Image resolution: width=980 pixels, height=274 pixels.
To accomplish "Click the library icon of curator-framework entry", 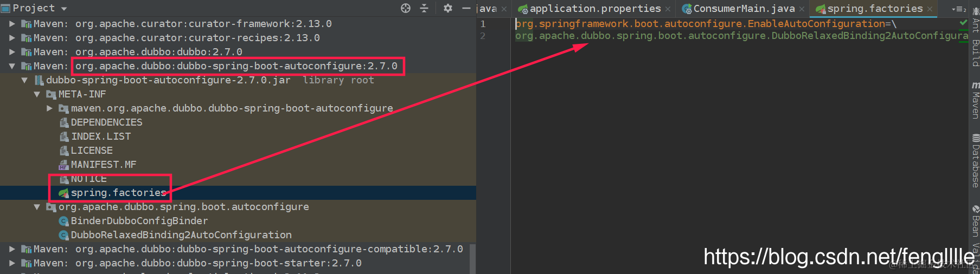I will [x=26, y=24].
